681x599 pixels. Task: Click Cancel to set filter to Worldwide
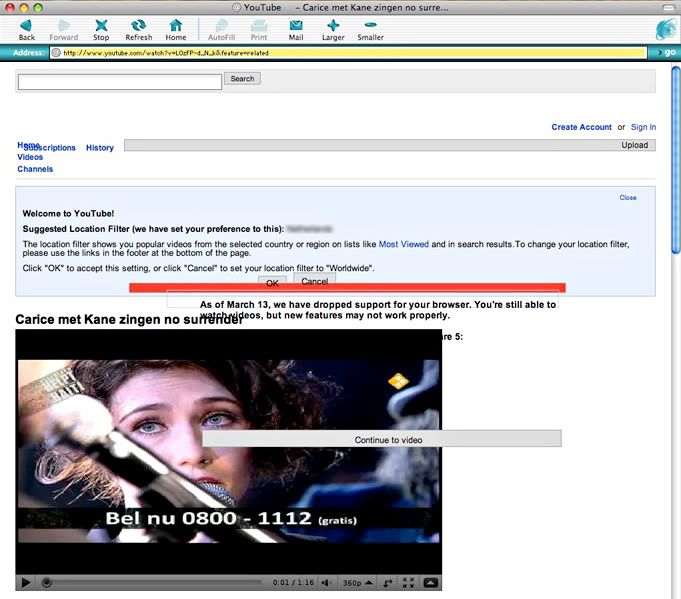[314, 279]
